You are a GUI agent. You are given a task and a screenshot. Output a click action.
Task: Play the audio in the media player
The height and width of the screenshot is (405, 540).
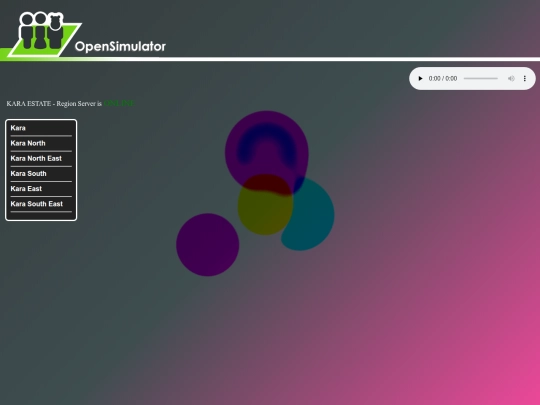[x=420, y=79]
